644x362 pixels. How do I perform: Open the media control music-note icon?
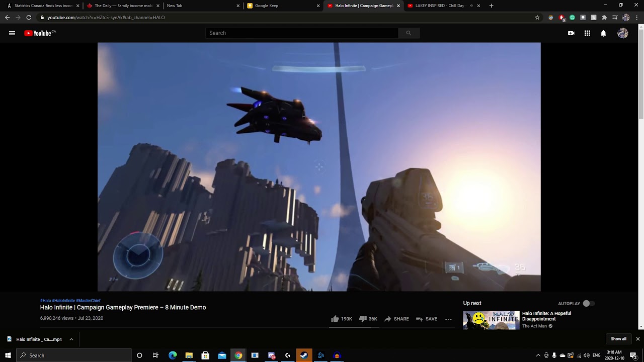pyautogui.click(x=615, y=17)
